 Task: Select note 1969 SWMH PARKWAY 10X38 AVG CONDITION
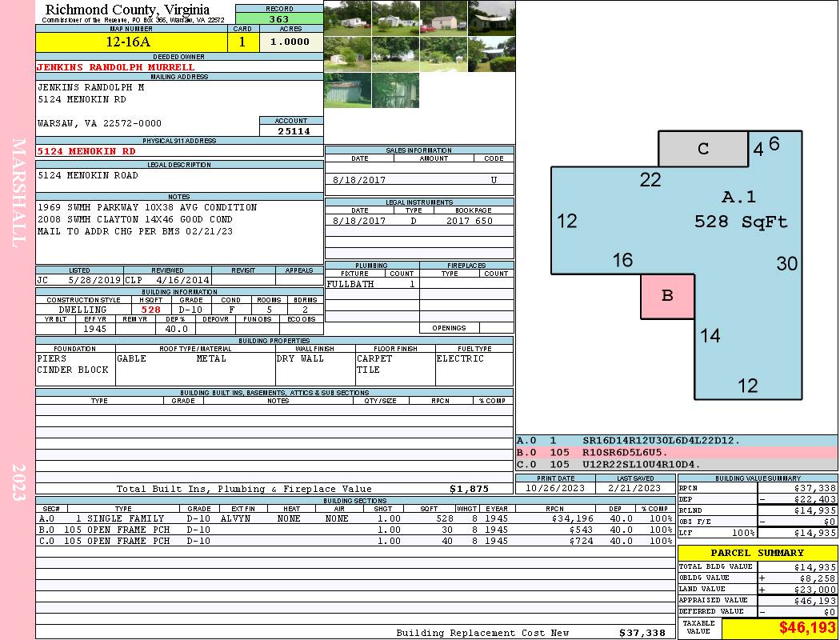[147, 207]
